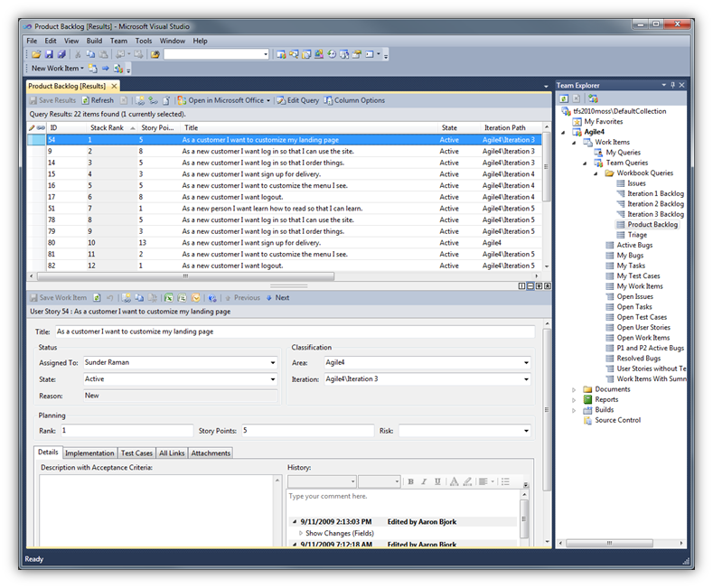Switch to the All Links tab

pos(172,453)
